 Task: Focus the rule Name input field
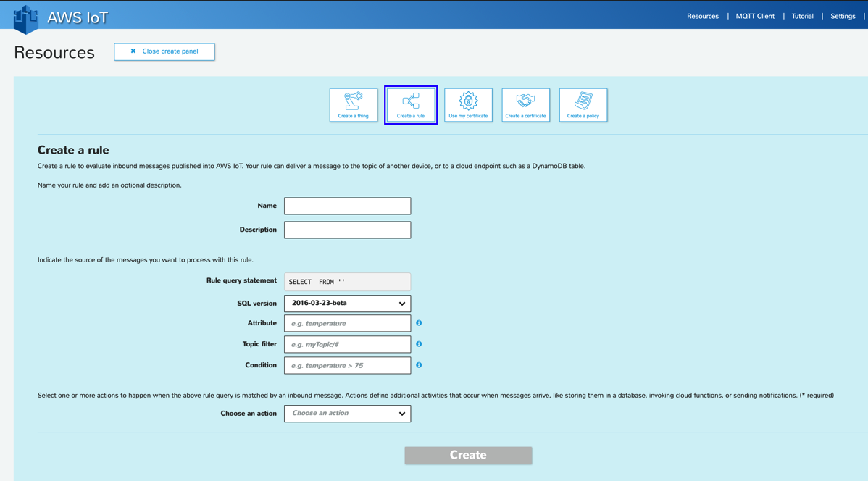pyautogui.click(x=348, y=206)
